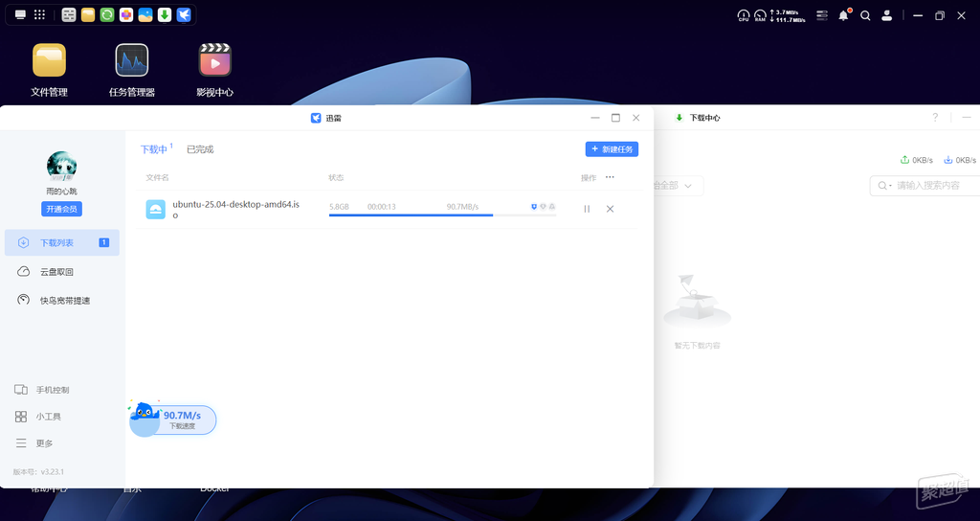Viewport: 980px width, 521px height.
Task: Click the 00:00:13 remaining time text
Action: (x=381, y=207)
